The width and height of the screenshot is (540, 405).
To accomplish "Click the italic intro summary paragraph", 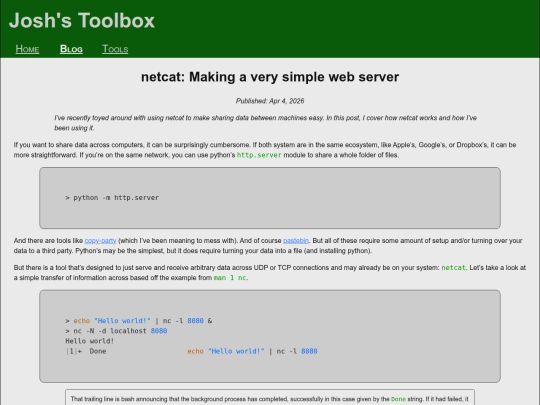I will tap(266, 123).
